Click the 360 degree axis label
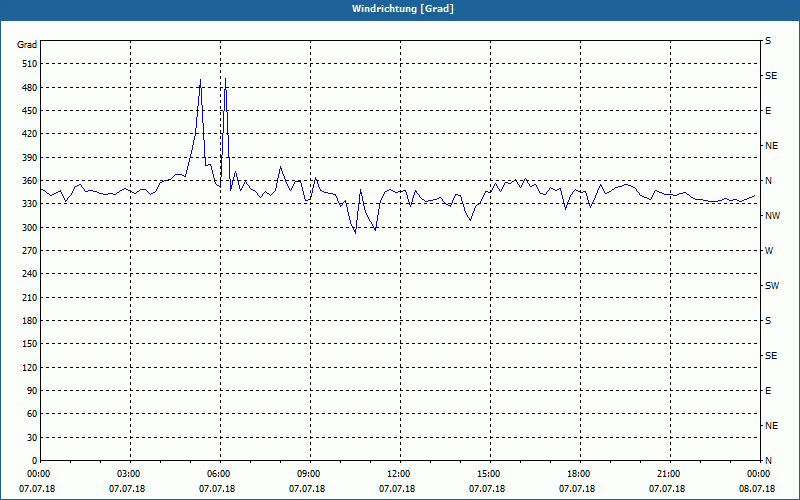The height and width of the screenshot is (500, 800). [x=29, y=181]
